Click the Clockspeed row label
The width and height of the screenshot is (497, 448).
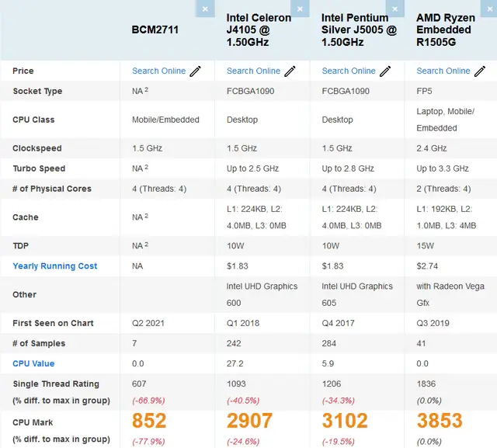(x=37, y=148)
